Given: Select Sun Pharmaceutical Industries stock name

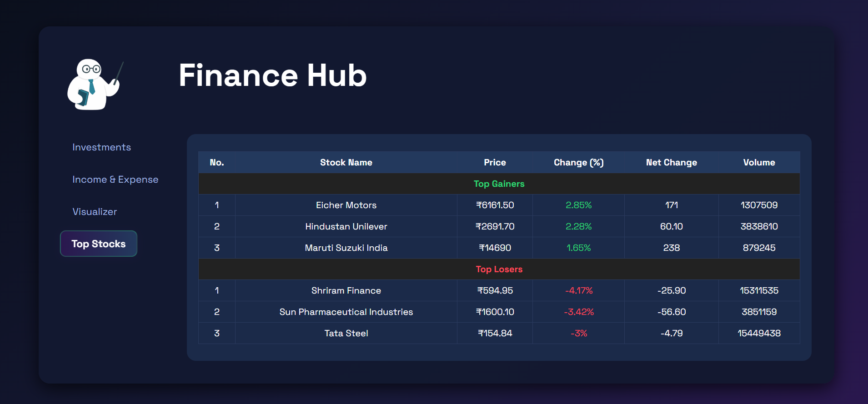Looking at the screenshot, I should 346,312.
